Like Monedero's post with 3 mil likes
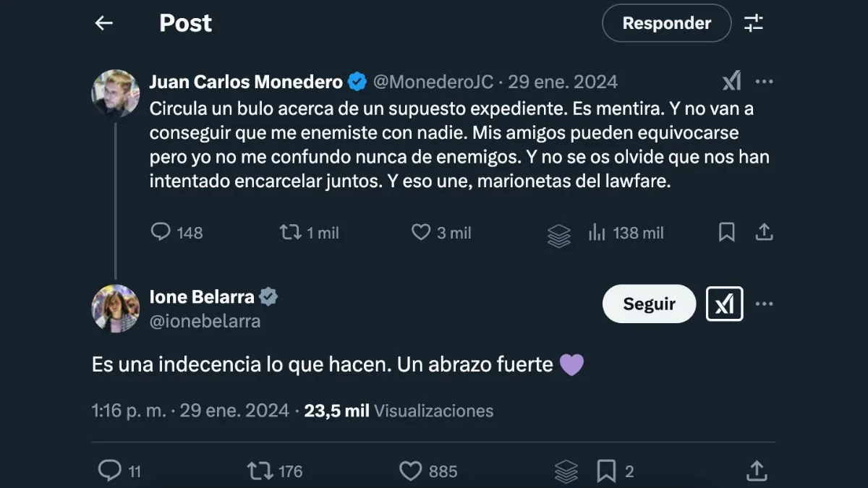The image size is (868, 488). (421, 232)
